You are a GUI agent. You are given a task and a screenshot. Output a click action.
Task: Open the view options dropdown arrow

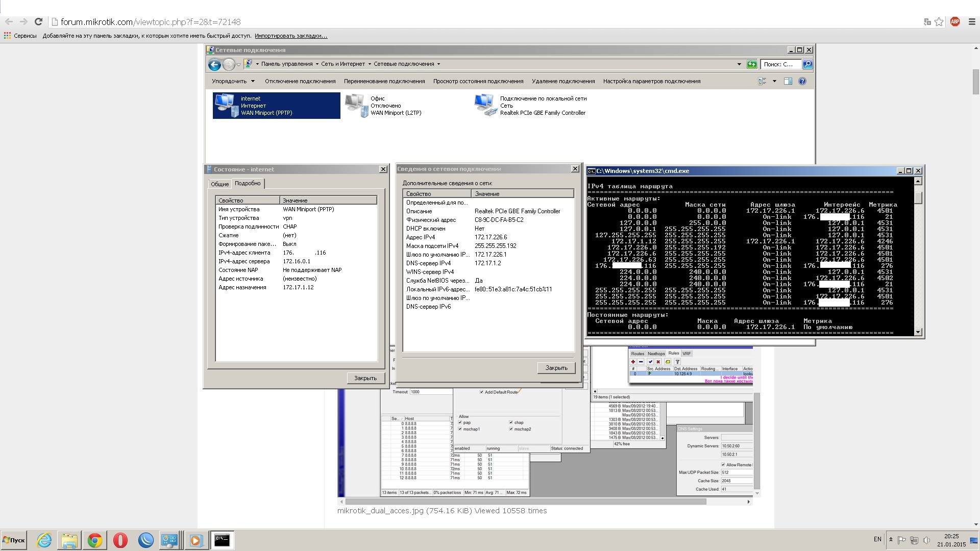click(774, 81)
